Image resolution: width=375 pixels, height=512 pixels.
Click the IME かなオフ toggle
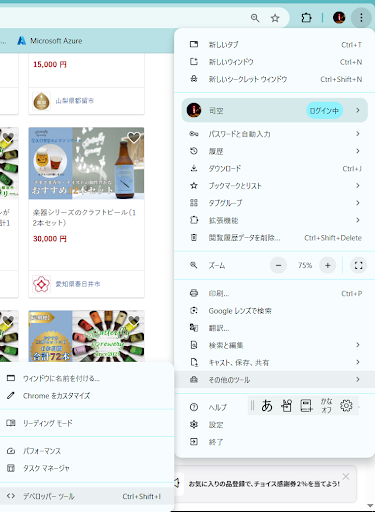[x=326, y=406]
